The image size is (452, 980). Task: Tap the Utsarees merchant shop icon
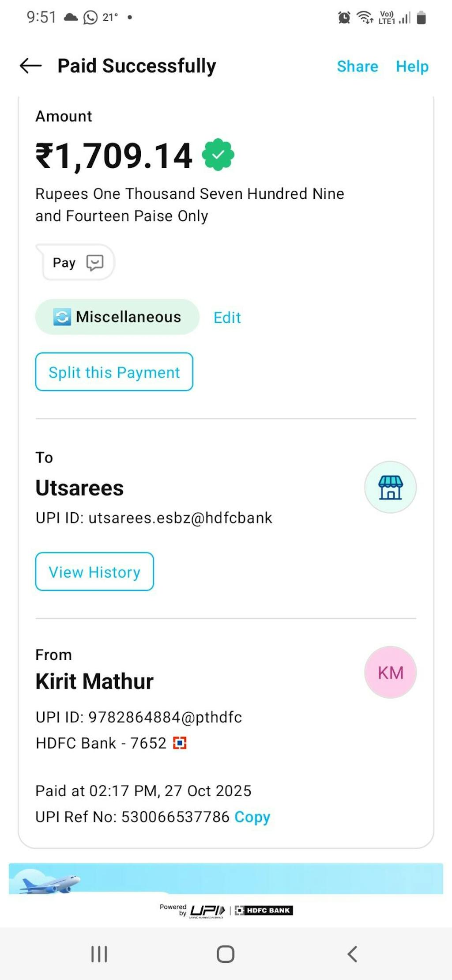pyautogui.click(x=390, y=487)
